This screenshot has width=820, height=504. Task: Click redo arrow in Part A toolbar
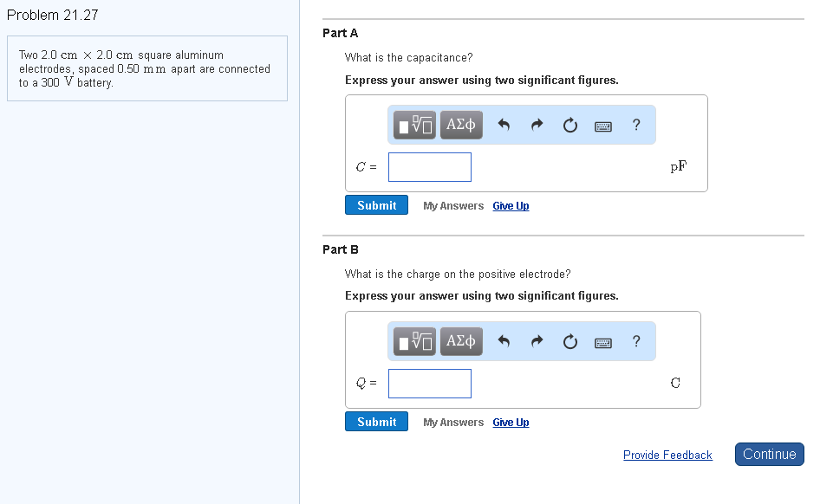(537, 126)
